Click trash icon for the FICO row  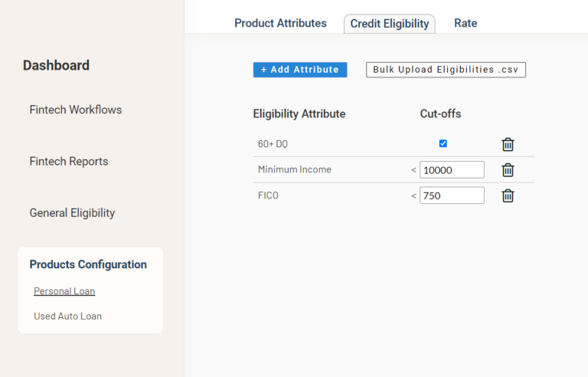[508, 195]
